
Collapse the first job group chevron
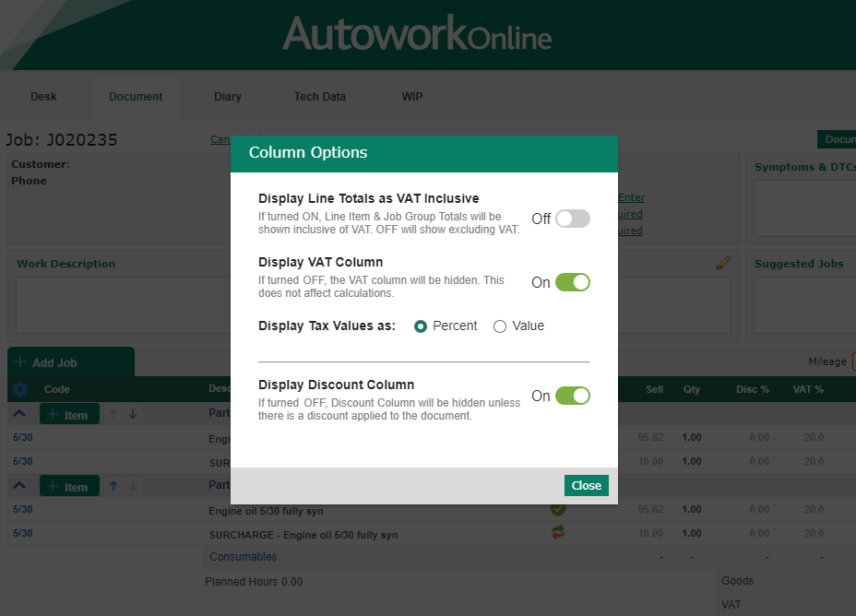(19, 414)
